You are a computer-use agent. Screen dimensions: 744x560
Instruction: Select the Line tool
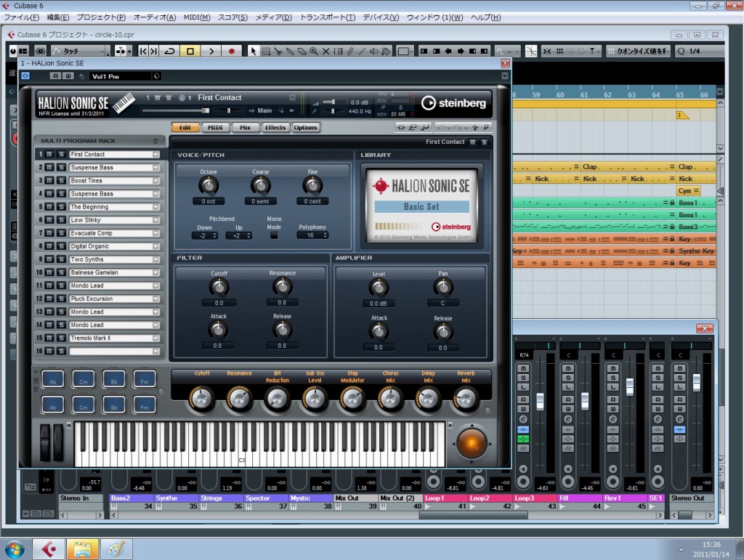[362, 52]
